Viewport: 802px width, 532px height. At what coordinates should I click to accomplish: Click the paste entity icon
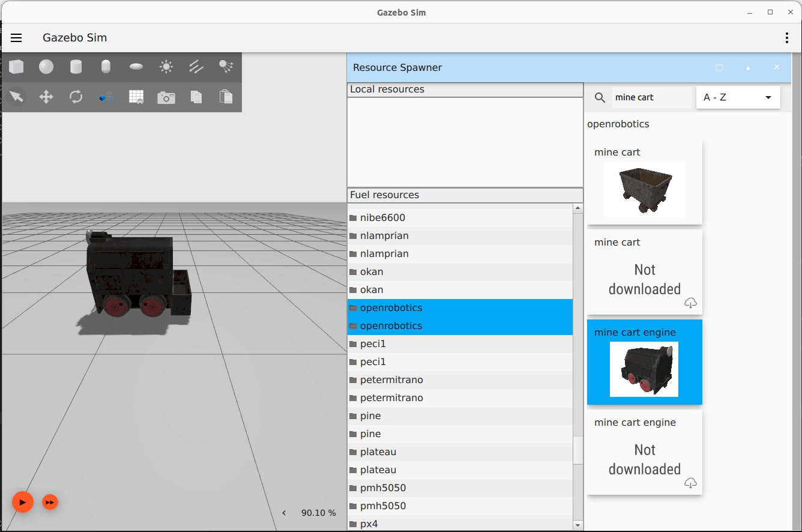pyautogui.click(x=226, y=97)
